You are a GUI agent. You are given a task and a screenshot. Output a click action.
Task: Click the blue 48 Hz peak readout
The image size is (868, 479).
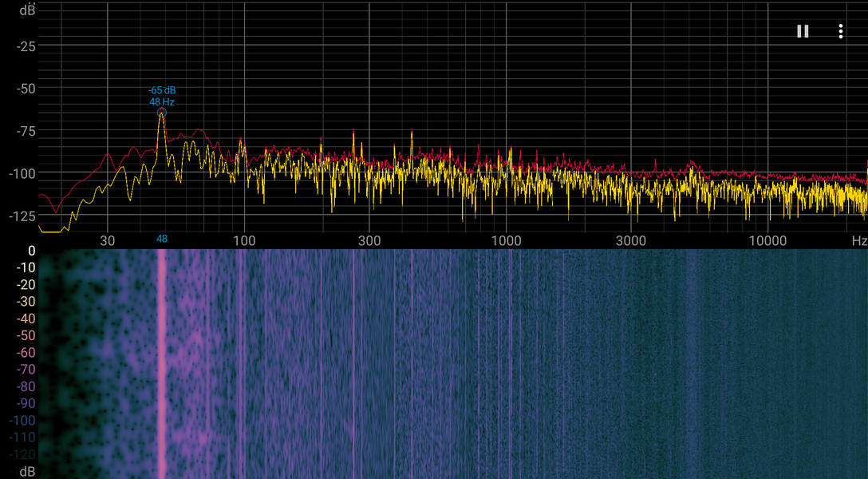pos(162,102)
